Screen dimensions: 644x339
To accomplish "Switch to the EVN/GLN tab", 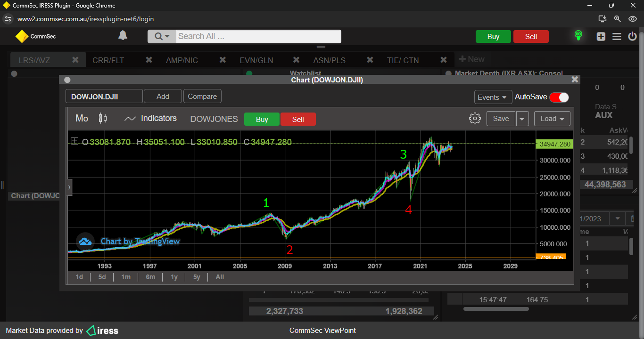I will [x=256, y=60].
